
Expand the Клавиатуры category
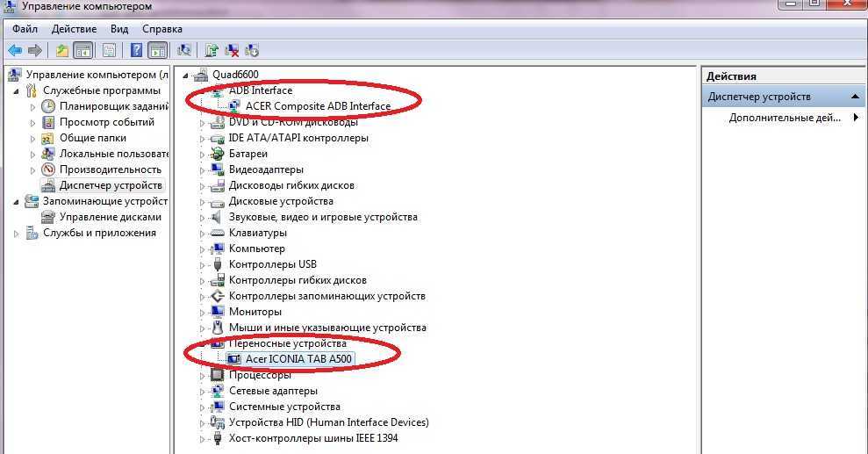point(203,234)
